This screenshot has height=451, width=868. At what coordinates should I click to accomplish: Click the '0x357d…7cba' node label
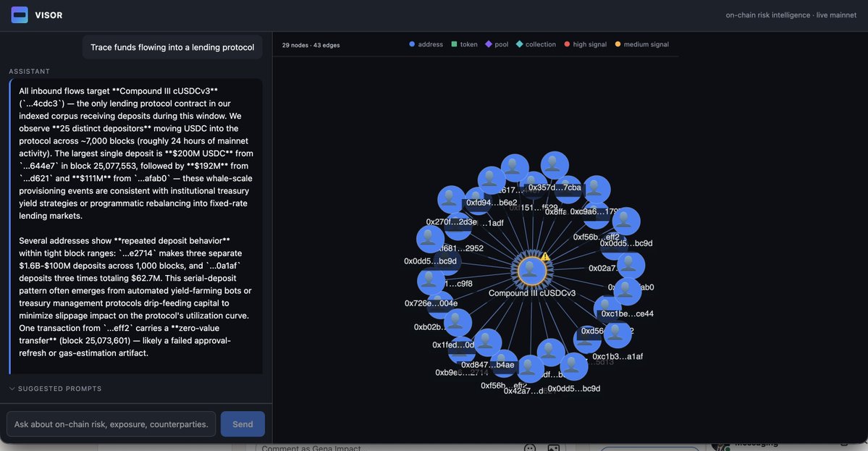pyautogui.click(x=555, y=187)
